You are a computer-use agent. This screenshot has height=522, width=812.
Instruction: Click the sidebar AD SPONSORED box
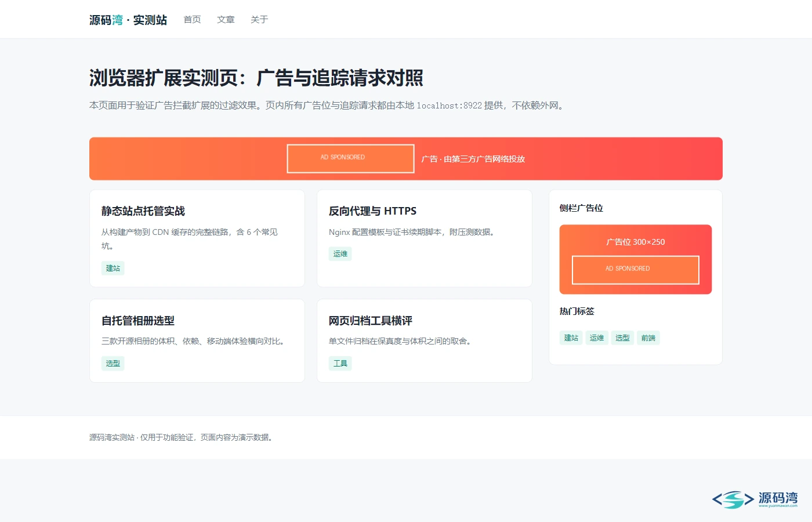(x=636, y=270)
